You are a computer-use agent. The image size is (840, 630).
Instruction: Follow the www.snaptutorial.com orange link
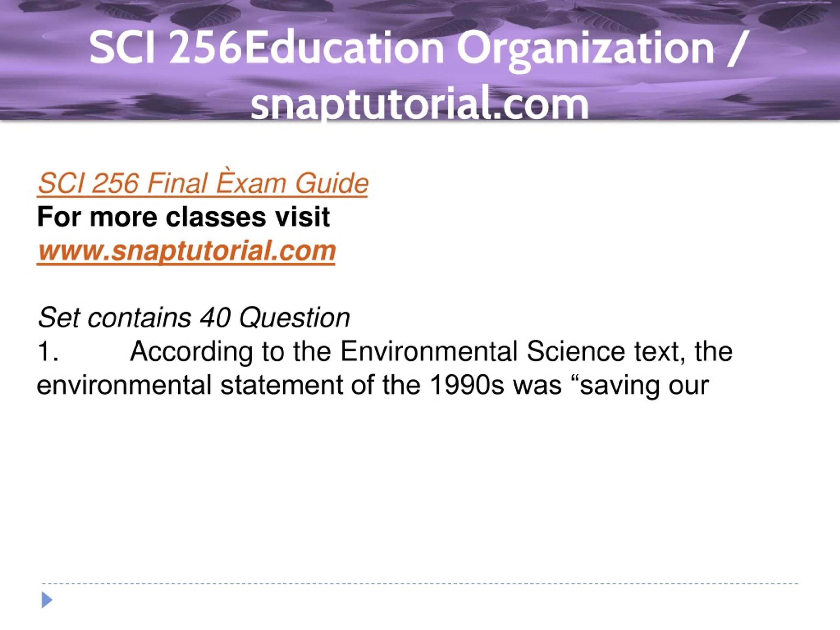pos(186,251)
